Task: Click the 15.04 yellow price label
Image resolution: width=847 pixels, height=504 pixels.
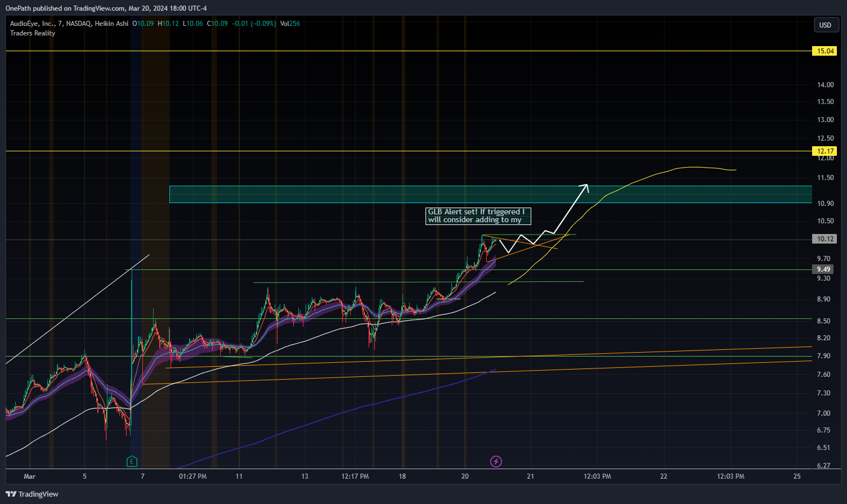Action: pos(826,51)
